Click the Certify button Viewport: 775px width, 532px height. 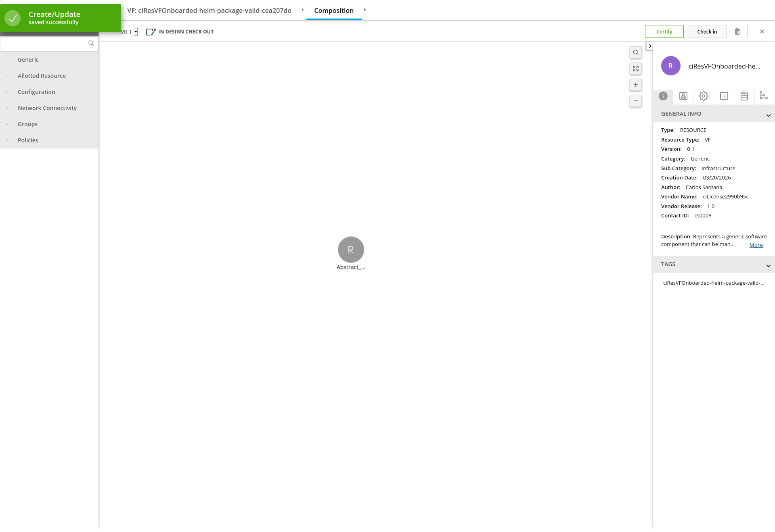point(664,31)
